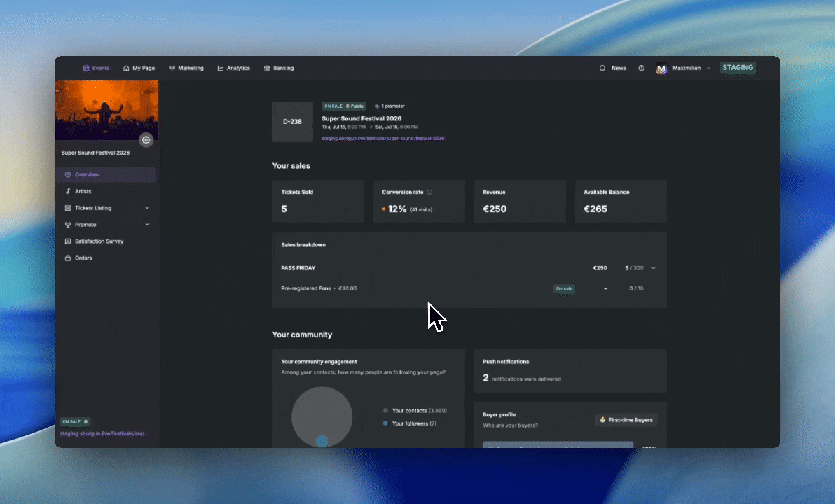Open the Revenue €250 card
835x504 pixels.
(x=520, y=201)
